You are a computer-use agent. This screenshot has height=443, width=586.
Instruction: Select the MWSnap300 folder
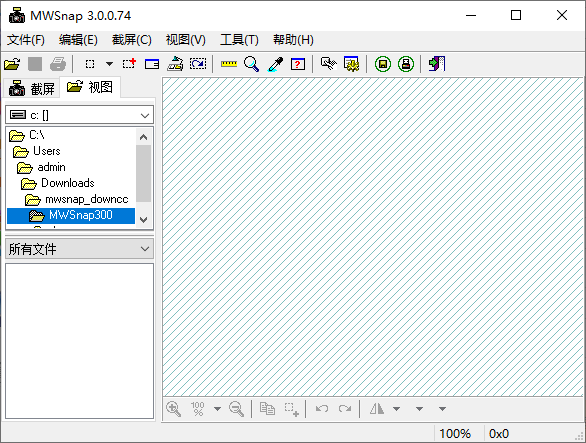pos(71,215)
